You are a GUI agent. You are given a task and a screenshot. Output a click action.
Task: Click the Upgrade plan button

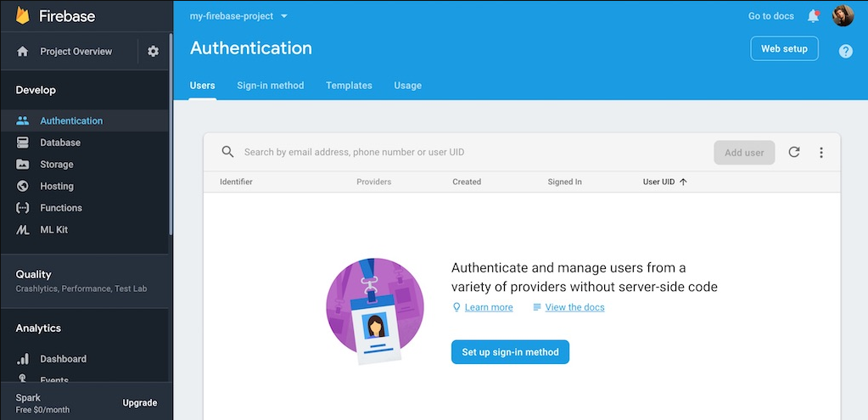point(139,403)
